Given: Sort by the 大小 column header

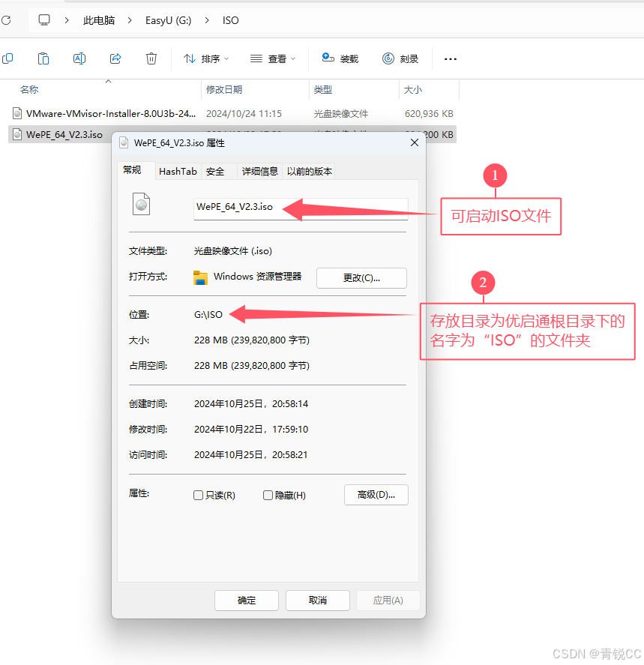Looking at the screenshot, I should click(x=412, y=89).
